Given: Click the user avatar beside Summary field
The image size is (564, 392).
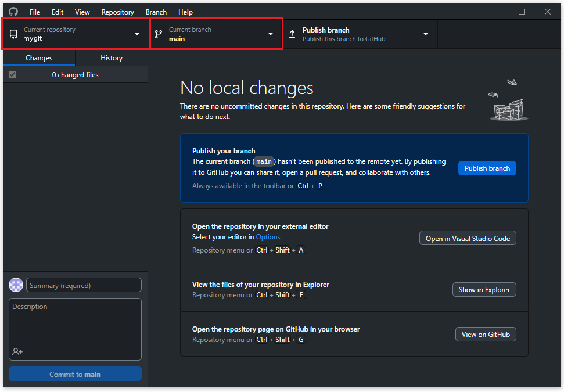Looking at the screenshot, I should point(16,285).
